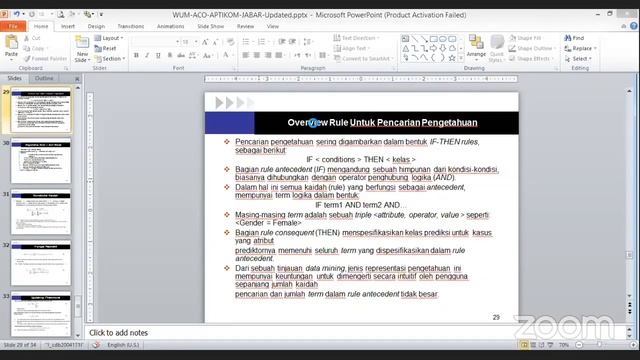Open the font size combo box
The height and width of the screenshot is (360, 640).
coord(190,42)
